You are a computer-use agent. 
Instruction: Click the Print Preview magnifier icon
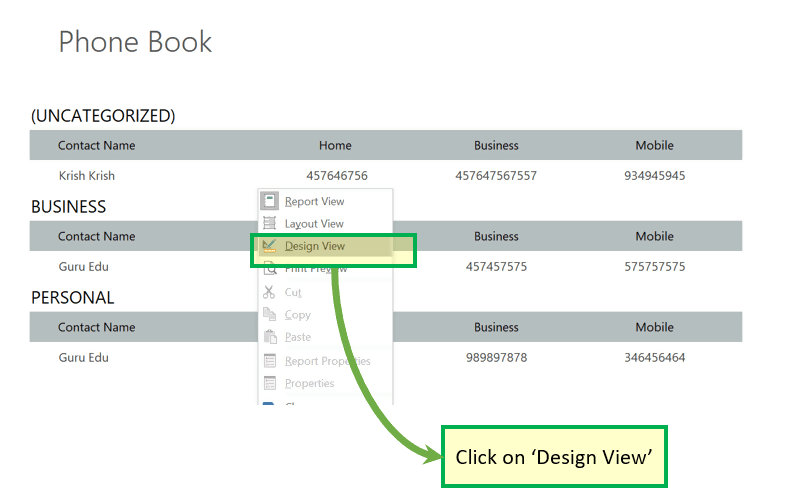pyautogui.click(x=269, y=268)
